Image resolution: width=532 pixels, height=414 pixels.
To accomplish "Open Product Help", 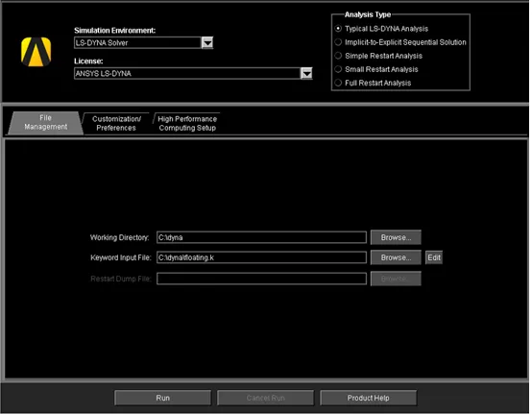I will coord(368,398).
